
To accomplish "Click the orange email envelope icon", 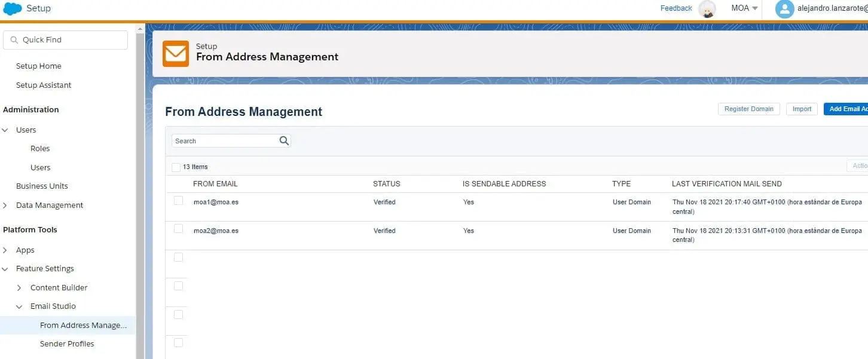I will coord(176,54).
